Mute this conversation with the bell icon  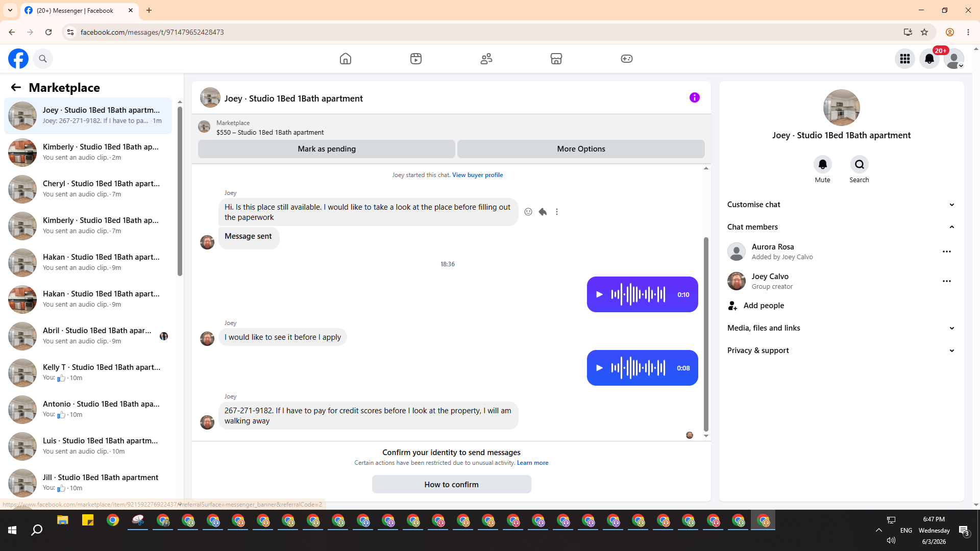click(x=823, y=164)
